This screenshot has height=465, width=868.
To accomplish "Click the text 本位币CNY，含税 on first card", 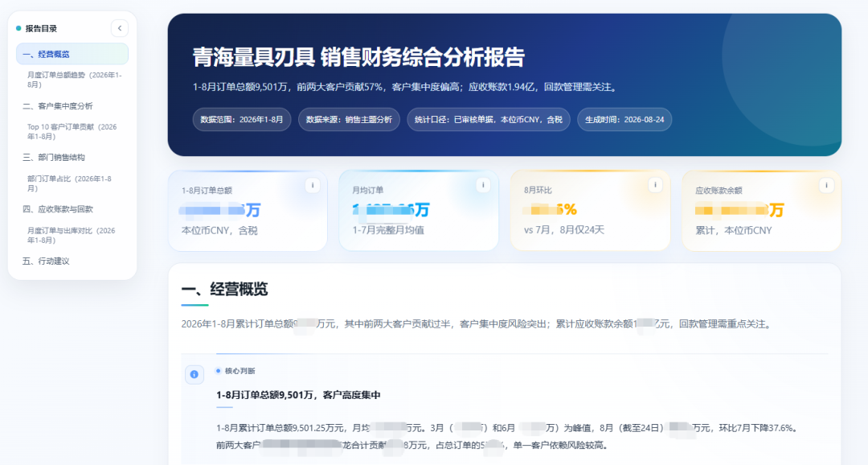I will [x=219, y=231].
